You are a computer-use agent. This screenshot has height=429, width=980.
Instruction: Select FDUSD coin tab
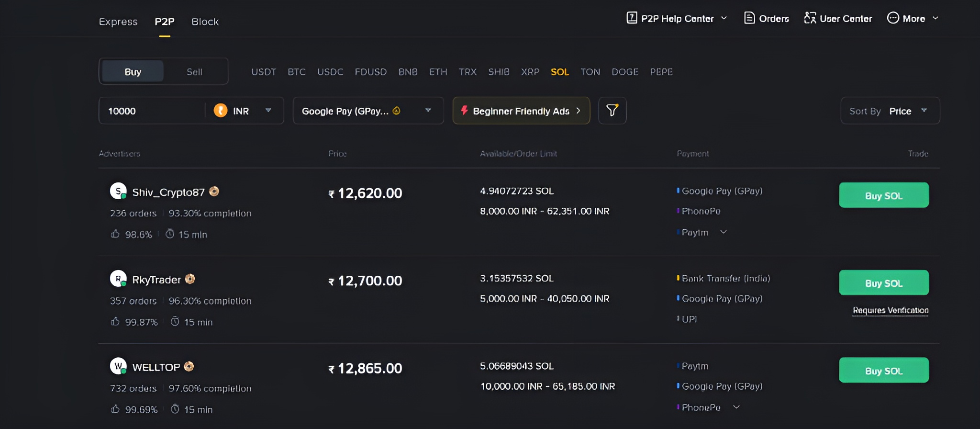click(x=371, y=72)
